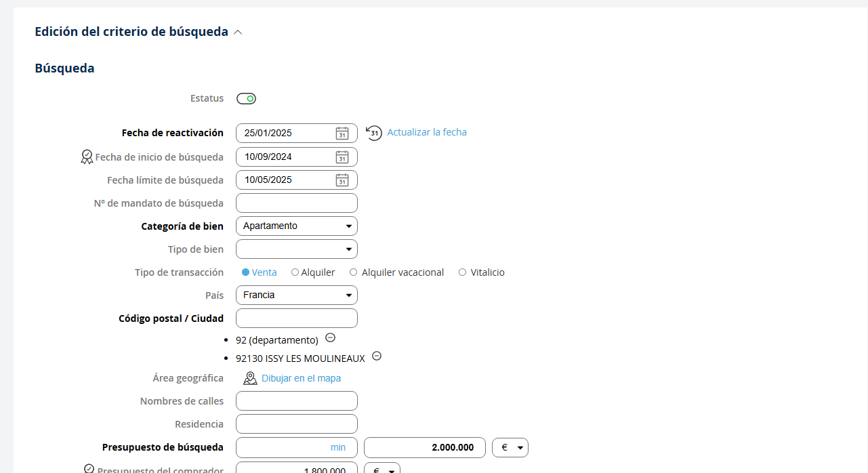
Task: Choose Vitalicio transaction type
Action: pyautogui.click(x=462, y=272)
